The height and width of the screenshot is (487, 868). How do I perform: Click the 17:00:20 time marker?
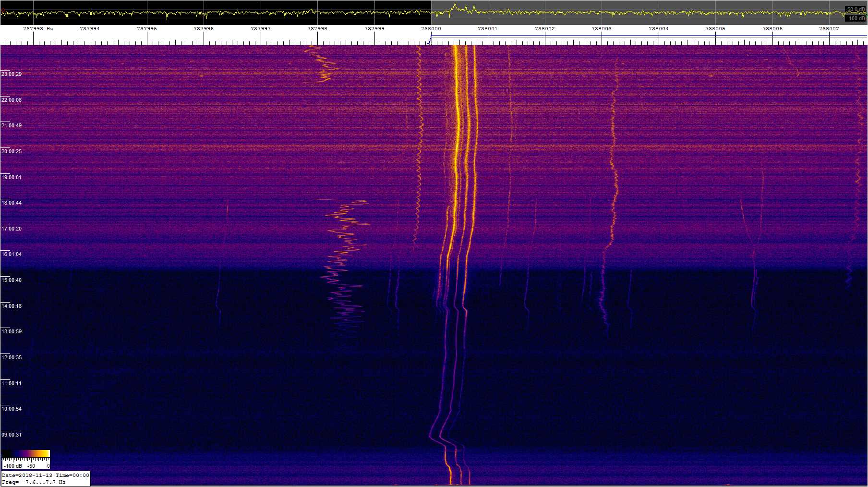12,229
